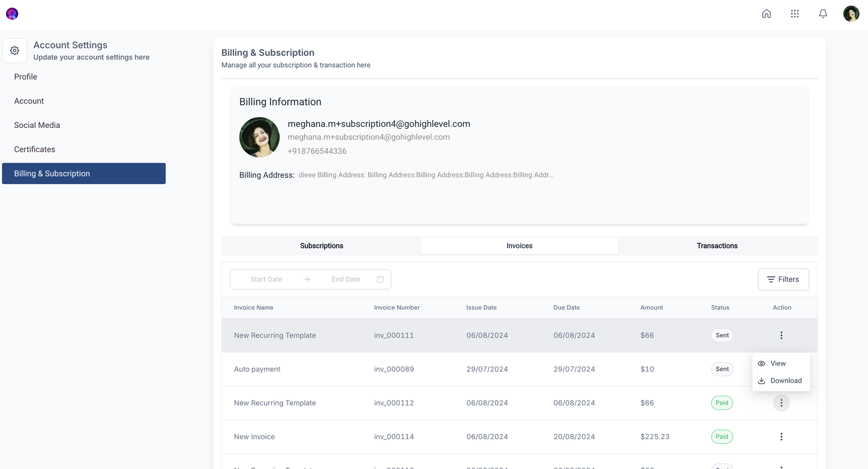868x469 pixels.
Task: Click the billing profile photo
Action: click(259, 138)
